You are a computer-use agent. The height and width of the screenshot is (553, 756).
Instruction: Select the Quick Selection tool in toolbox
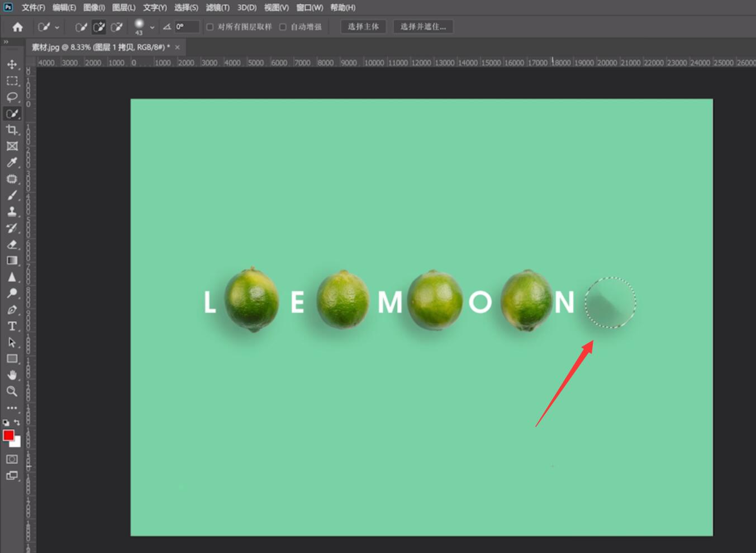pos(12,114)
